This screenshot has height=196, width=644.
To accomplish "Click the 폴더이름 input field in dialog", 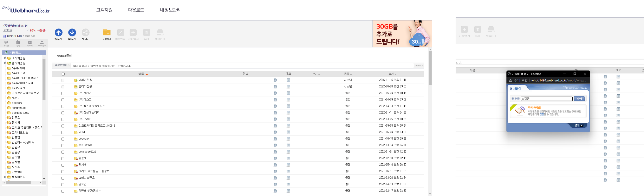I will 546,99.
